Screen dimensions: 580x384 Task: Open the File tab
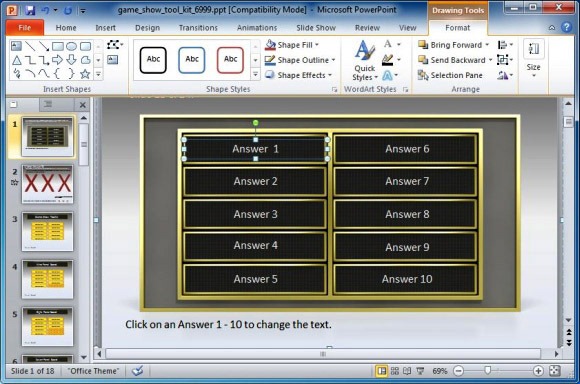pyautogui.click(x=25, y=27)
